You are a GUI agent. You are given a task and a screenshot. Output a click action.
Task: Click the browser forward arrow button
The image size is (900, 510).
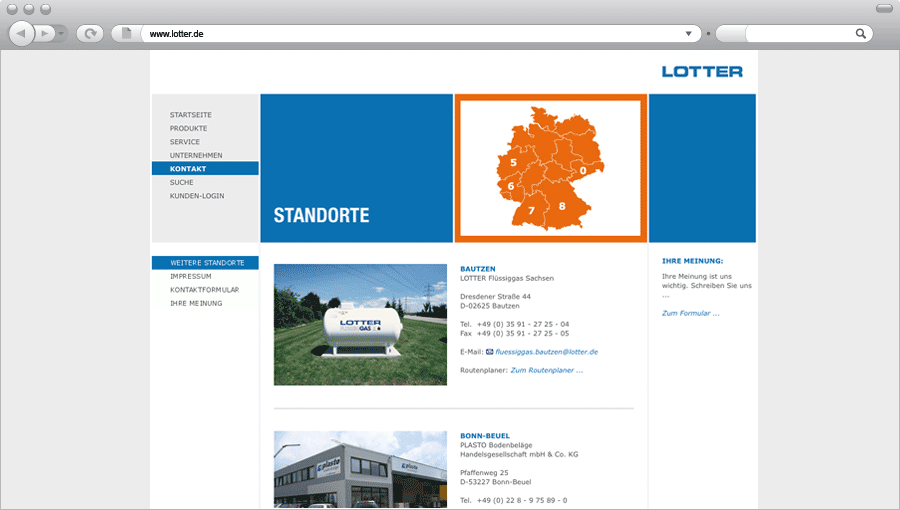[x=44, y=34]
